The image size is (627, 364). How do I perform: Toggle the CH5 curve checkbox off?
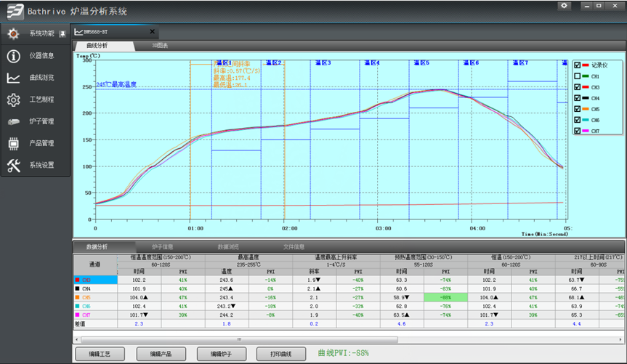(577, 109)
